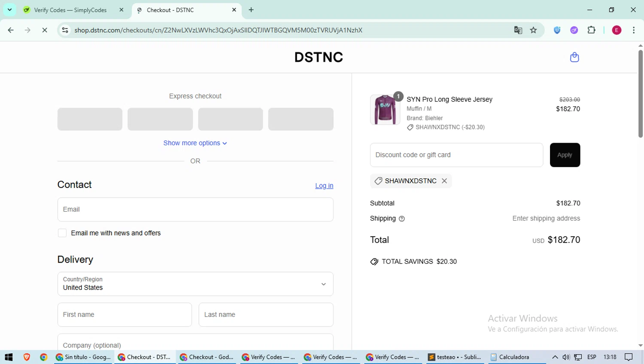The height and width of the screenshot is (364, 644).
Task: Click the Discount code or gift card field
Action: coord(456,155)
